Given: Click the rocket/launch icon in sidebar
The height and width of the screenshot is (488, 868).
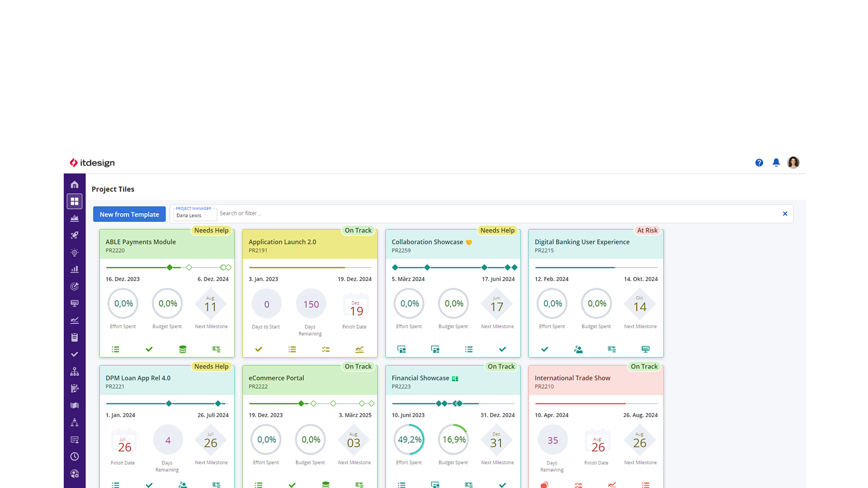Looking at the screenshot, I should pos(74,235).
